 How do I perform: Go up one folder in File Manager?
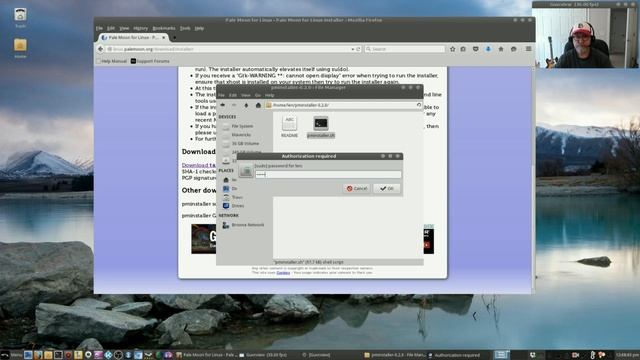tap(246, 105)
